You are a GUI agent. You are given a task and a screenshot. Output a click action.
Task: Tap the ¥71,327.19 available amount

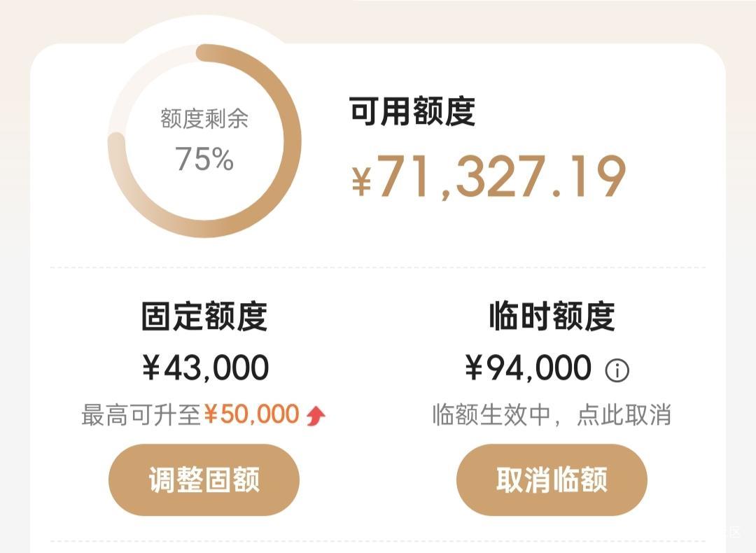point(501,178)
